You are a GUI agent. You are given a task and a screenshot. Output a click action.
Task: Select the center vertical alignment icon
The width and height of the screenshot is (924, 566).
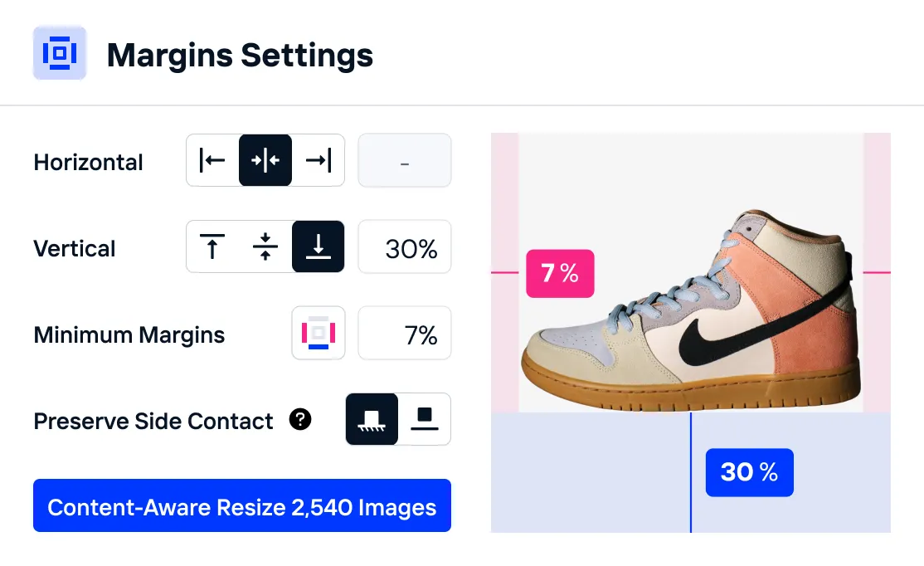(265, 246)
